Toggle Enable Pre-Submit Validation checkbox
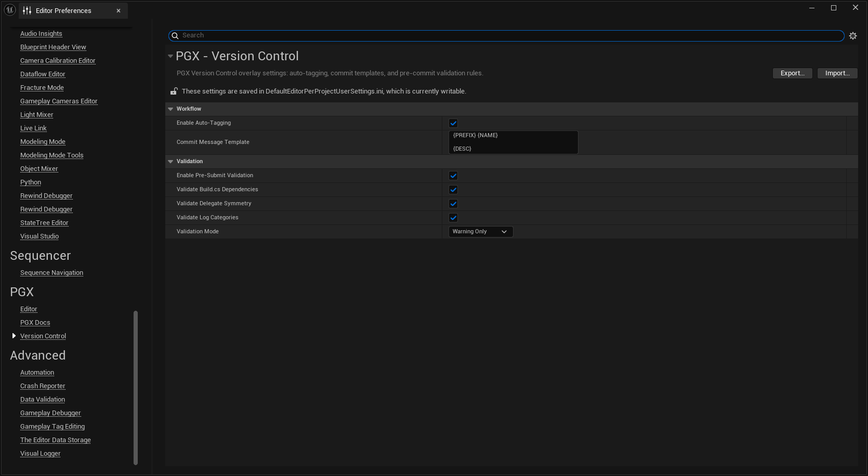 point(453,176)
